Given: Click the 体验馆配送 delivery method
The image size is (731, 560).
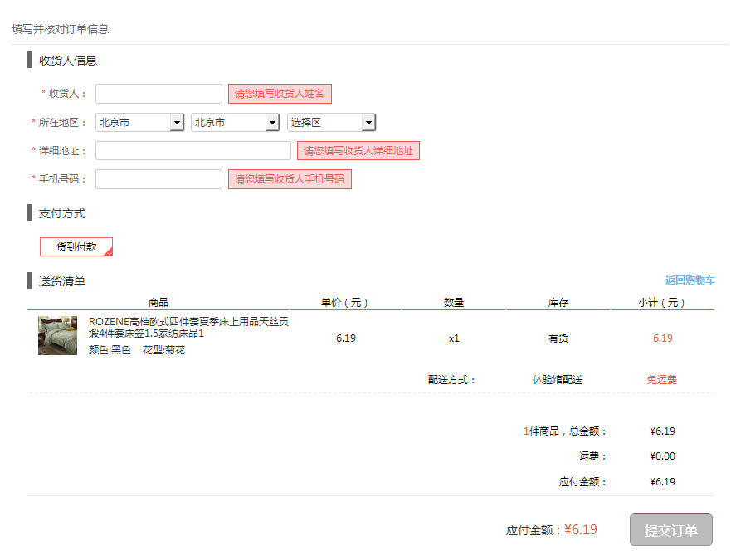Looking at the screenshot, I should (558, 380).
